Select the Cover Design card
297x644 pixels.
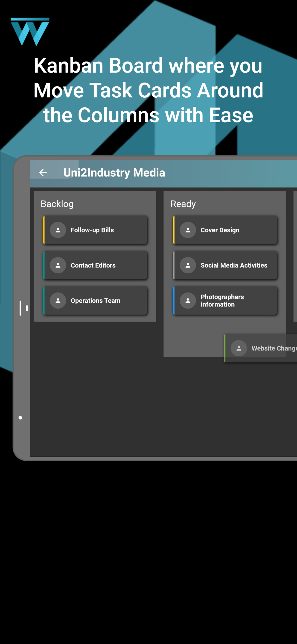point(225,230)
